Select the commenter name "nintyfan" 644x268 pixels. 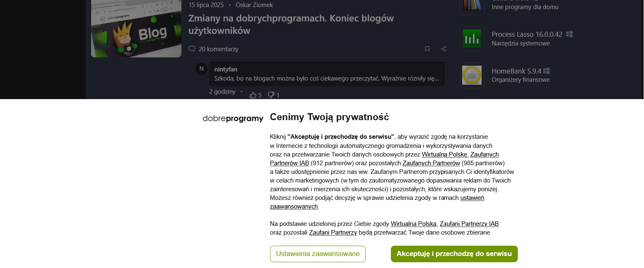coord(226,69)
